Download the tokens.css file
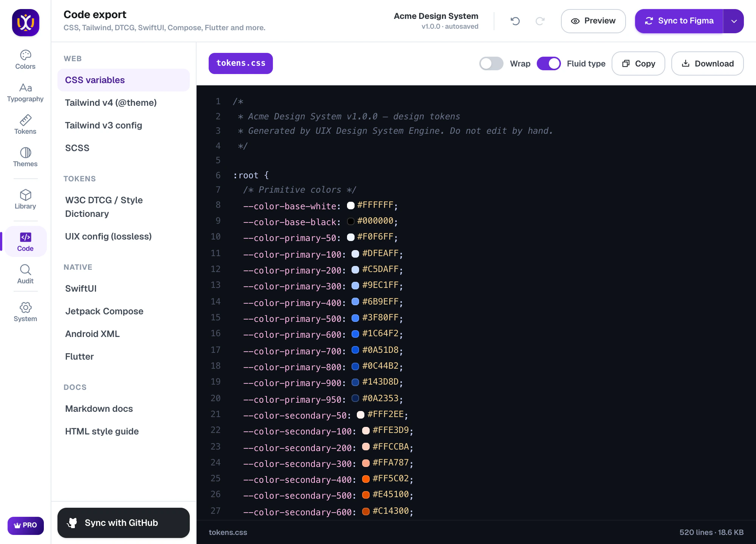756x544 pixels. 708,63
